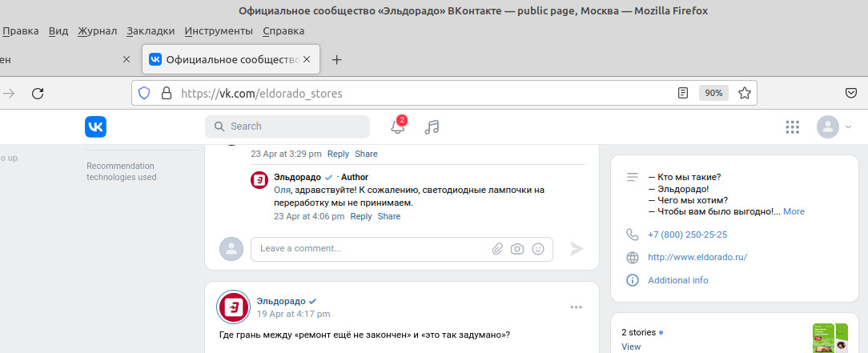Share the 23 Apr 3:29 pm comment
Viewport: 868px width, 353px height.
tap(366, 154)
